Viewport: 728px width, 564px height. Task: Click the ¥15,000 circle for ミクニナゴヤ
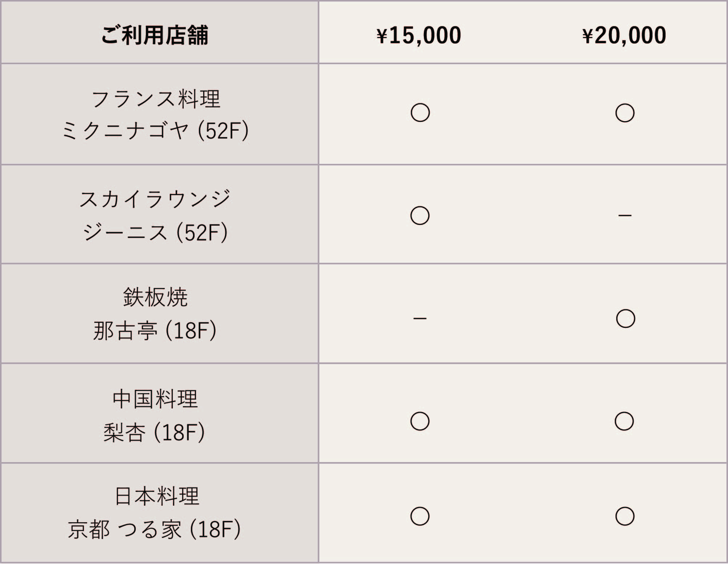pos(420,113)
